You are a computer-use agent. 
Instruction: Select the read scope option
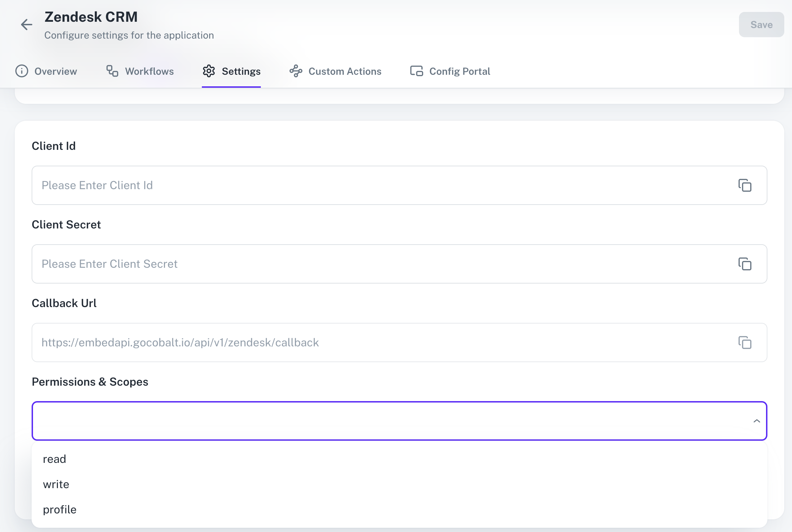(54, 459)
